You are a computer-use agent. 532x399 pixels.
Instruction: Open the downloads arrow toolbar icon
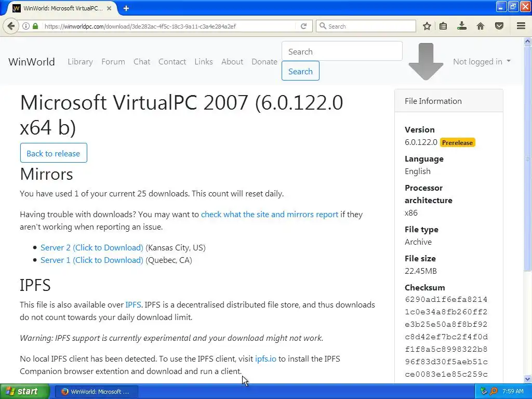[x=462, y=26]
